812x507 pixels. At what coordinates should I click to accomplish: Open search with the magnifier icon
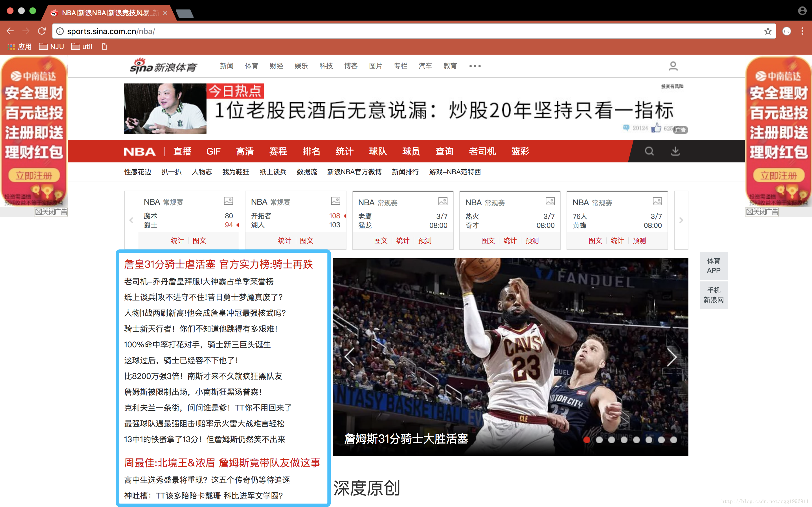(649, 151)
